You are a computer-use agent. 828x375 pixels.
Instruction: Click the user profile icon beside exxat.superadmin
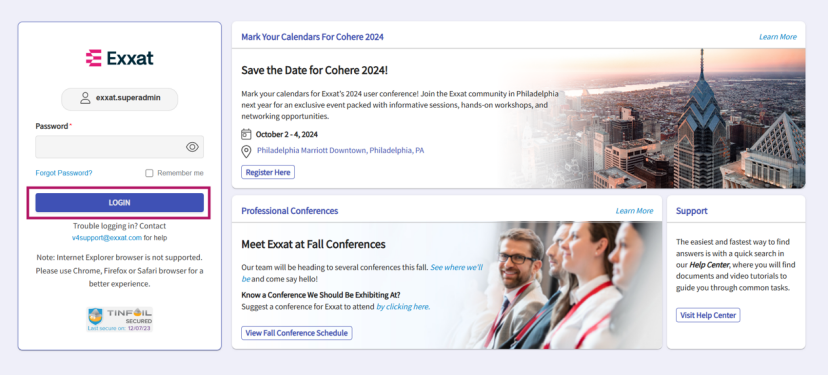85,98
